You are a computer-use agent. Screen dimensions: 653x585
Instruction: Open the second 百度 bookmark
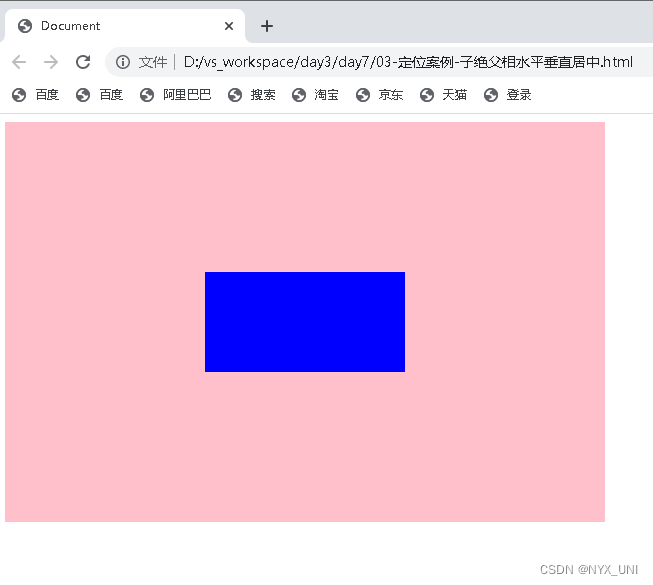[x=99, y=95]
